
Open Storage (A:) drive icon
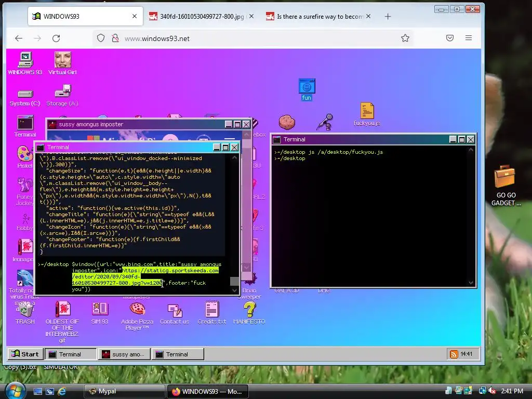coord(62,96)
